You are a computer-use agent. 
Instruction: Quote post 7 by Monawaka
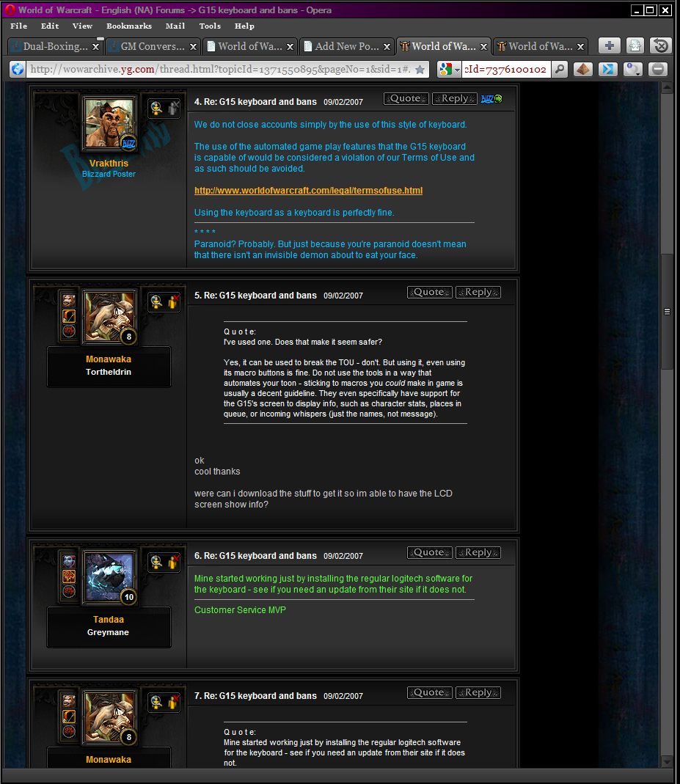[430, 692]
